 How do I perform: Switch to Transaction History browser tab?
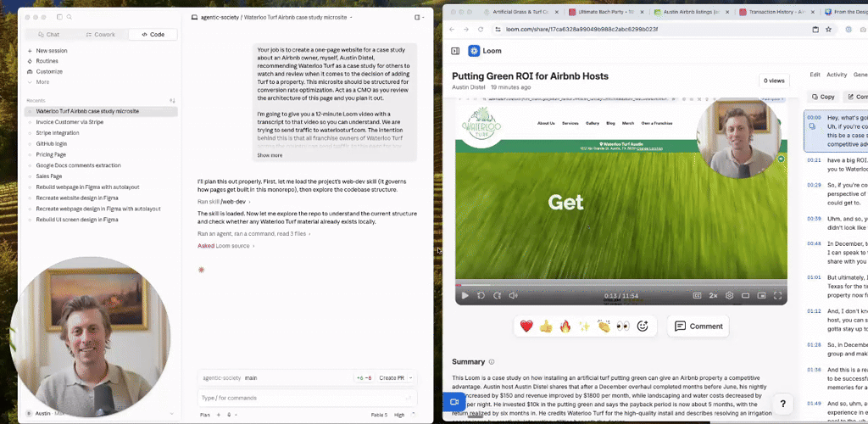pyautogui.click(x=776, y=12)
